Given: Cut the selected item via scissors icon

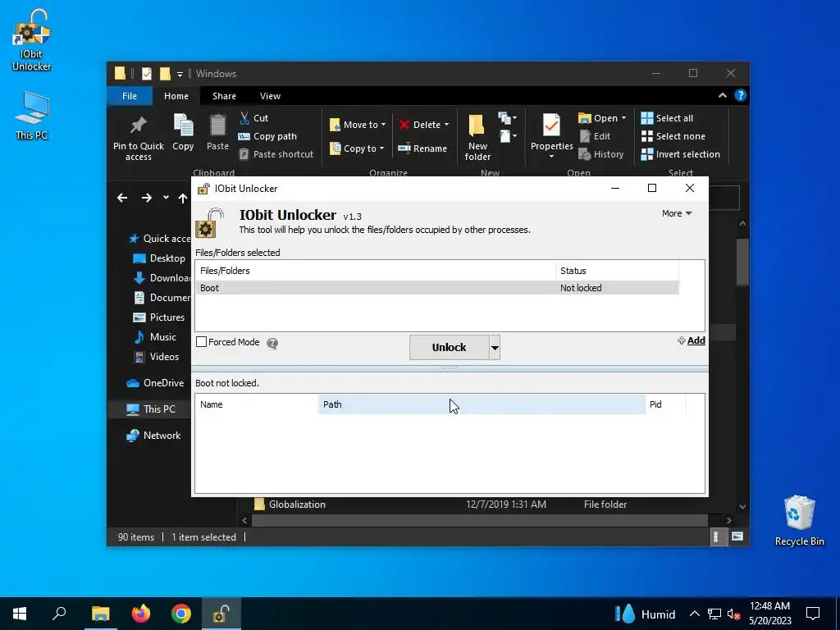Looking at the screenshot, I should [253, 118].
